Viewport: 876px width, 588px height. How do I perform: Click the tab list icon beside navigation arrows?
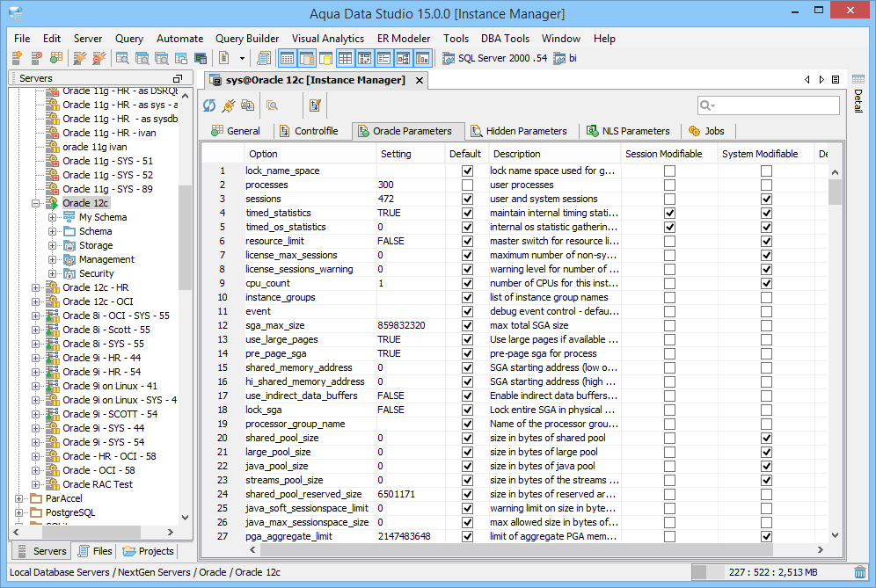[x=836, y=80]
